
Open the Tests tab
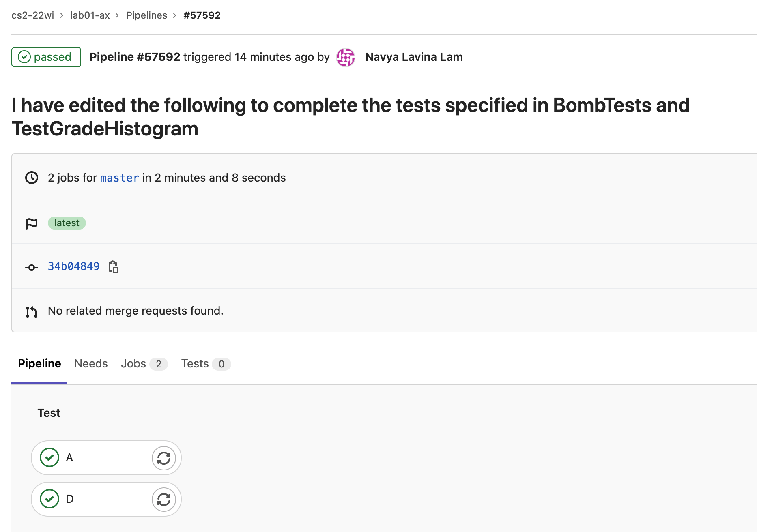pyautogui.click(x=206, y=364)
